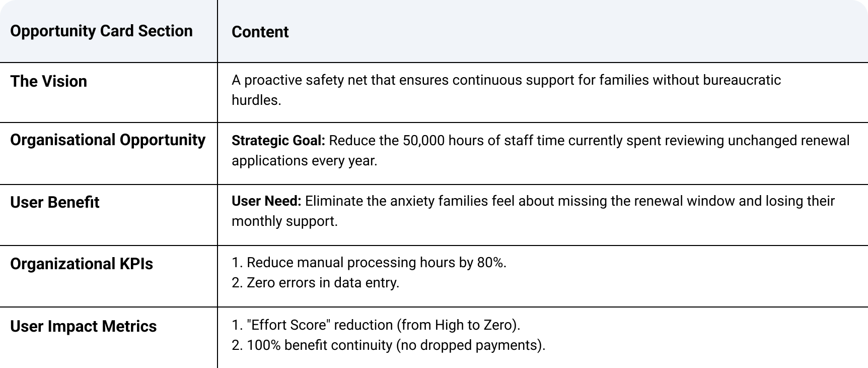Viewport: 868px width, 368px height.
Task: Click the word "hurdles." in the vision row
Action: [256, 100]
